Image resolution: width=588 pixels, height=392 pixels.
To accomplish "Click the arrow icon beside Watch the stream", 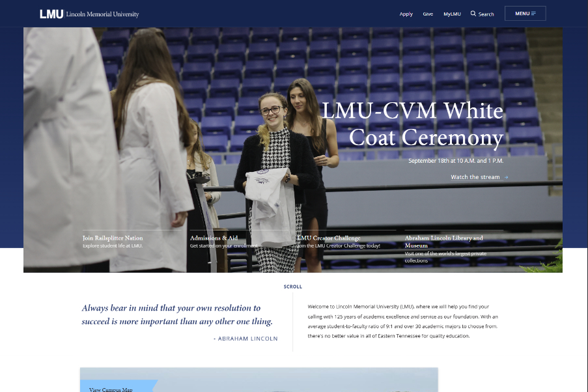I will (x=506, y=177).
